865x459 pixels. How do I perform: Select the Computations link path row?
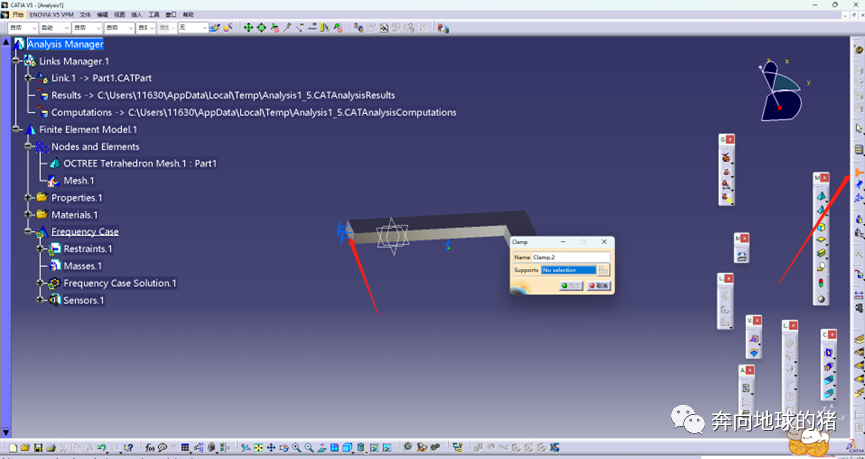pyautogui.click(x=254, y=112)
